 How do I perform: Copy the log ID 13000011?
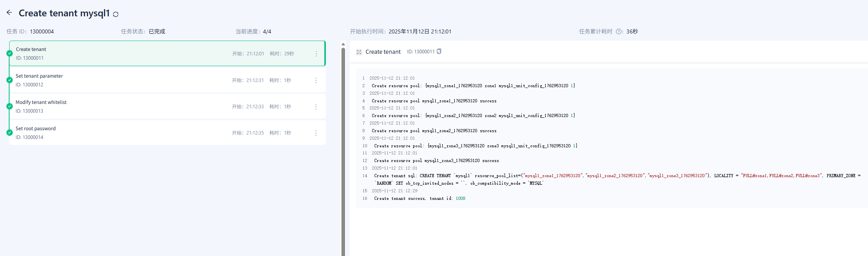439,51
